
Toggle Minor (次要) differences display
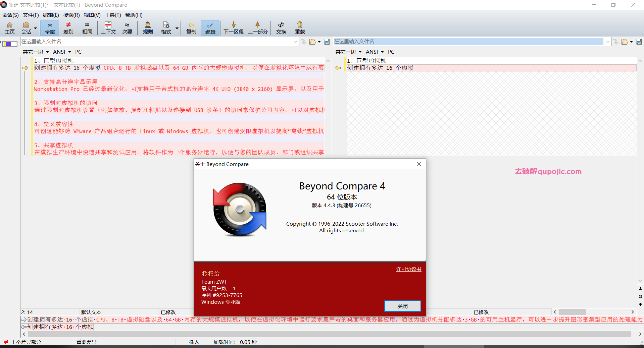tap(127, 28)
